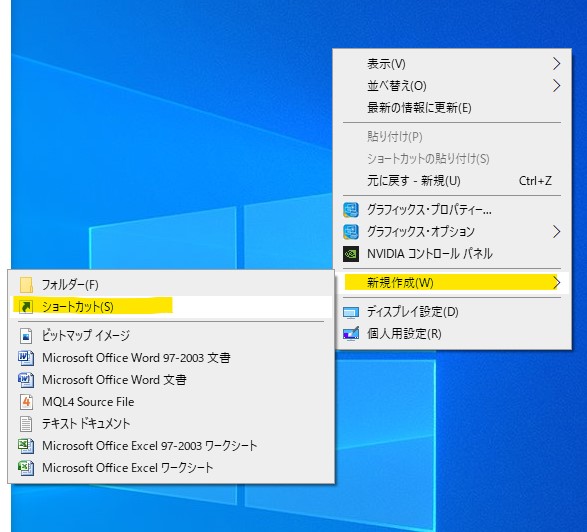587x532 pixels.
Task: Click the NVIDIA control panel icon
Action: (351, 254)
